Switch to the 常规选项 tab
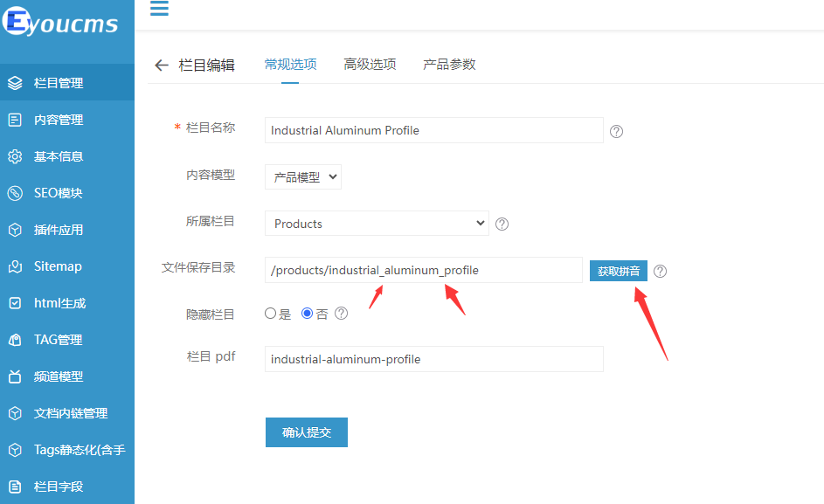This screenshot has height=504, width=824. click(291, 65)
